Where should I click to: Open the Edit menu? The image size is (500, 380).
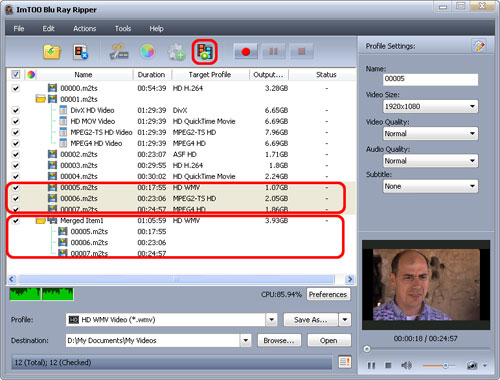tap(48, 29)
